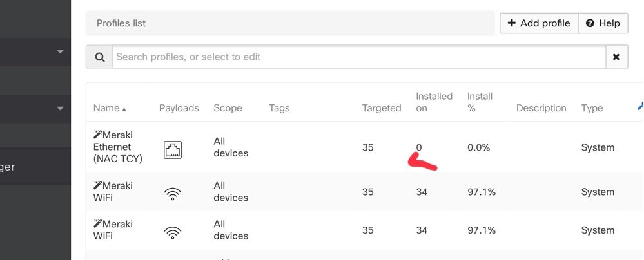Sort by Installed on column header
This screenshot has height=260, width=644.
434,102
